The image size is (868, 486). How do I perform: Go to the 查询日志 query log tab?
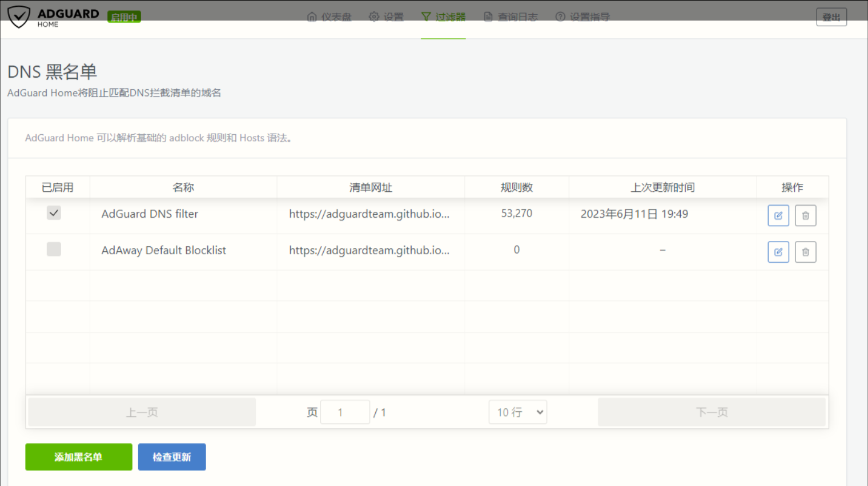(511, 17)
